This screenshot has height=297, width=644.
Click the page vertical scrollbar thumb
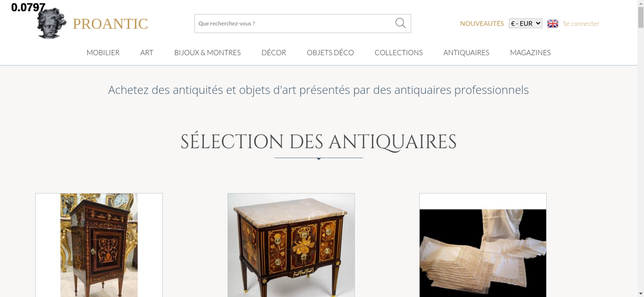click(641, 17)
